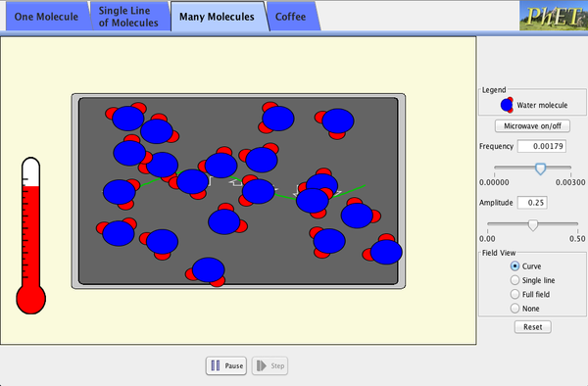Open the Coffee tab
The height and width of the screenshot is (386, 588).
coord(291,17)
